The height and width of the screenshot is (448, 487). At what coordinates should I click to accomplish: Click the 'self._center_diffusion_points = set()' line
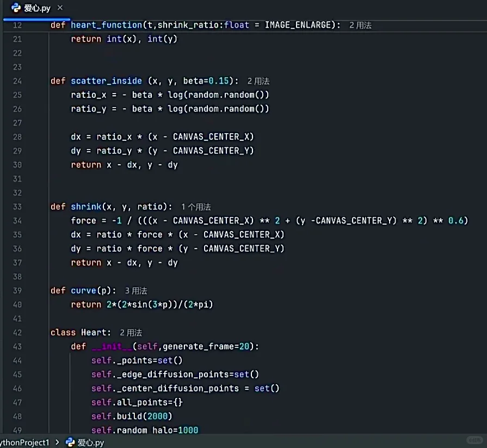pos(185,388)
